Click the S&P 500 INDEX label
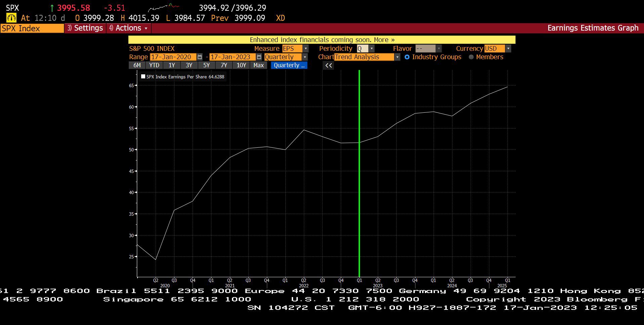This screenshot has width=644, height=325. click(152, 49)
